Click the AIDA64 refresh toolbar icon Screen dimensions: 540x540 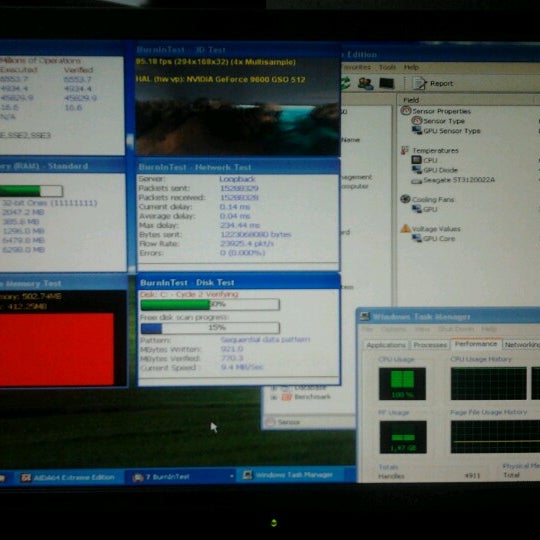pyautogui.click(x=345, y=83)
